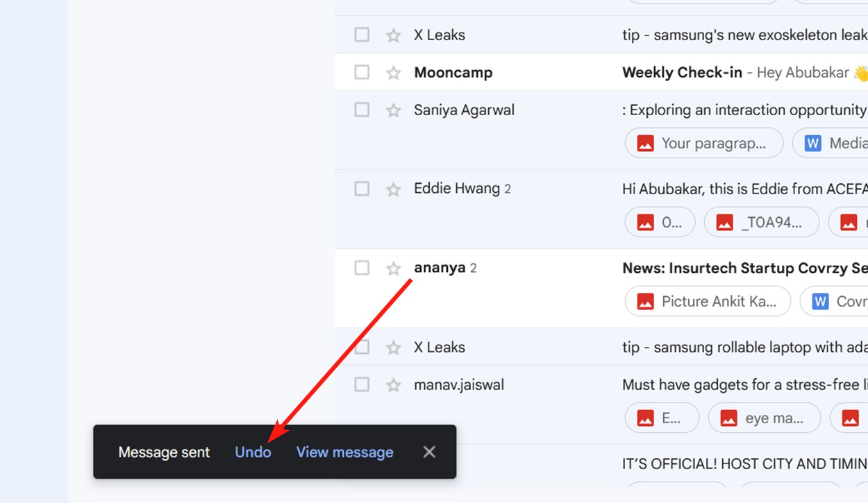Star the X Leaks rollable laptop email
868x503 pixels.
(393, 346)
